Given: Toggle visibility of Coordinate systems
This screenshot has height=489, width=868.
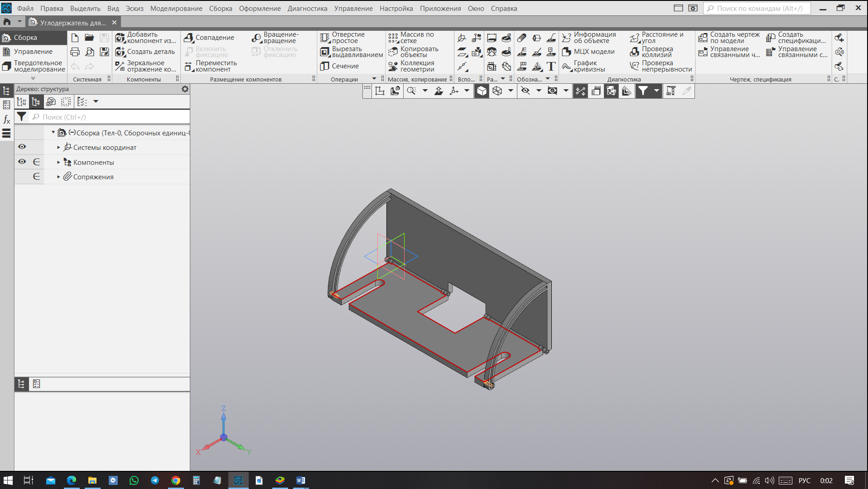Looking at the screenshot, I should point(22,147).
